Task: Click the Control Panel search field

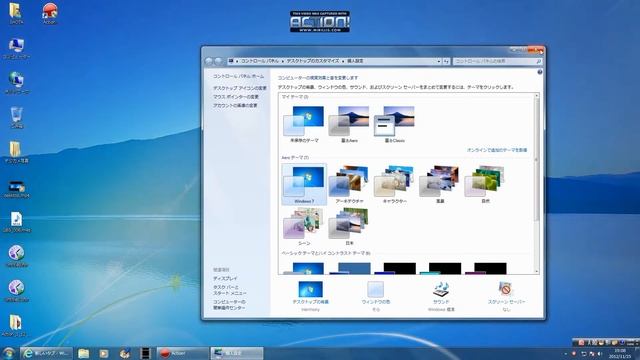Action: [x=498, y=61]
